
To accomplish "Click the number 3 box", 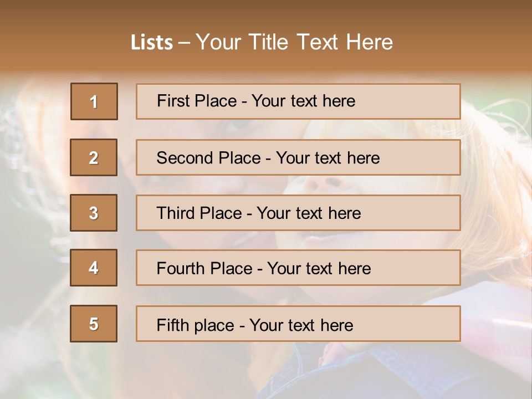I will [x=94, y=213].
